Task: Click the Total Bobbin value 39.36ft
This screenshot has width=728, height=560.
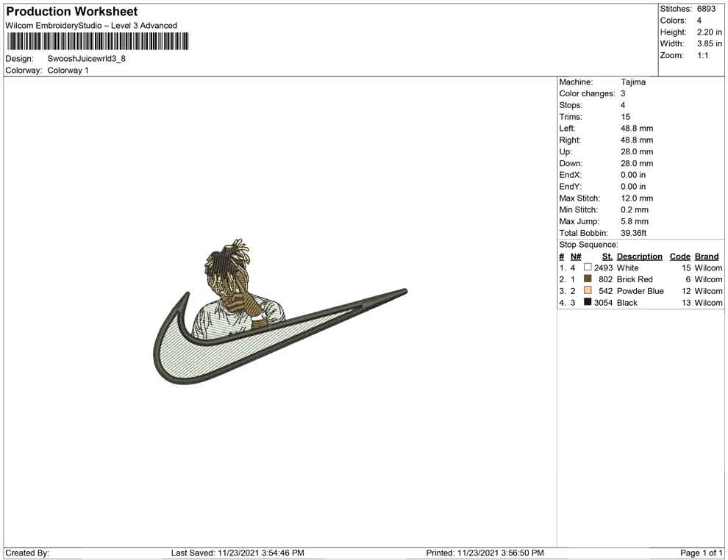Action: pos(634,232)
